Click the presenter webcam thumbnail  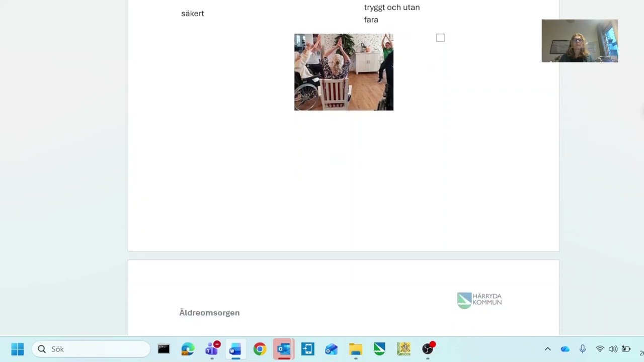coord(580,41)
